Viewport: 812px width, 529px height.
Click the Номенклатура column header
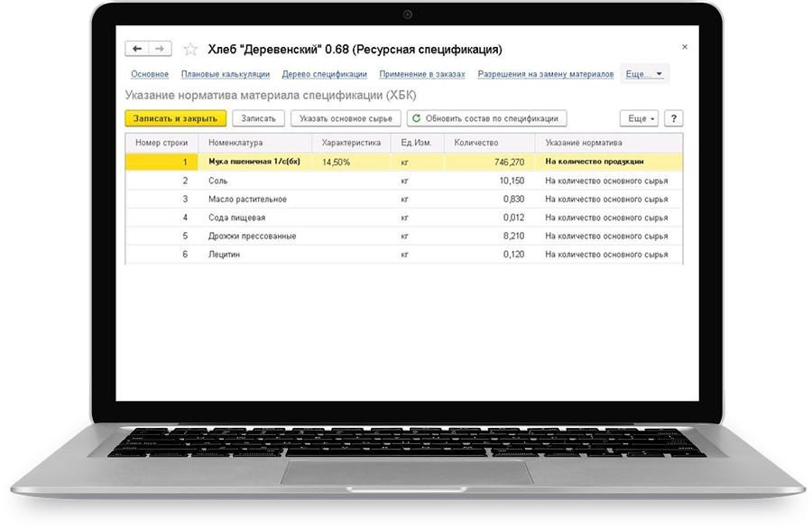pyautogui.click(x=254, y=143)
